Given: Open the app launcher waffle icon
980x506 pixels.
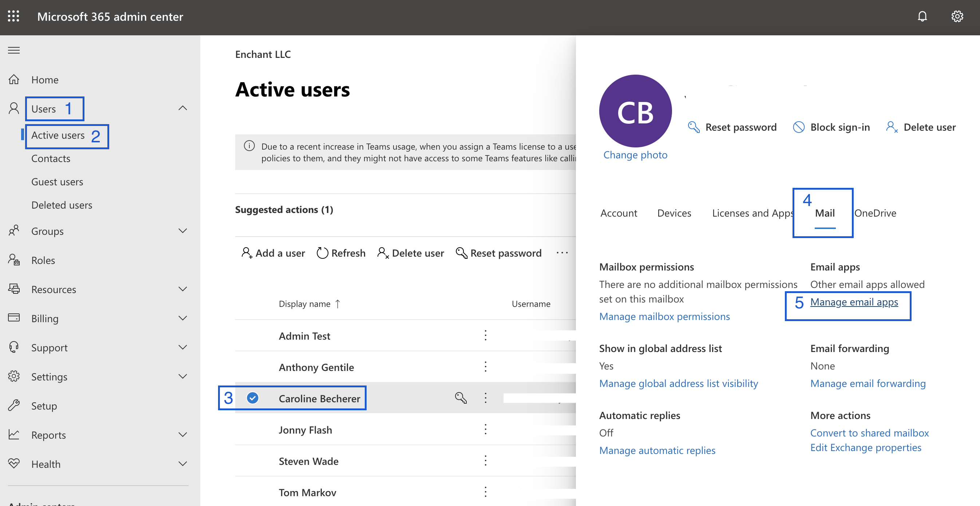Looking at the screenshot, I should (13, 16).
